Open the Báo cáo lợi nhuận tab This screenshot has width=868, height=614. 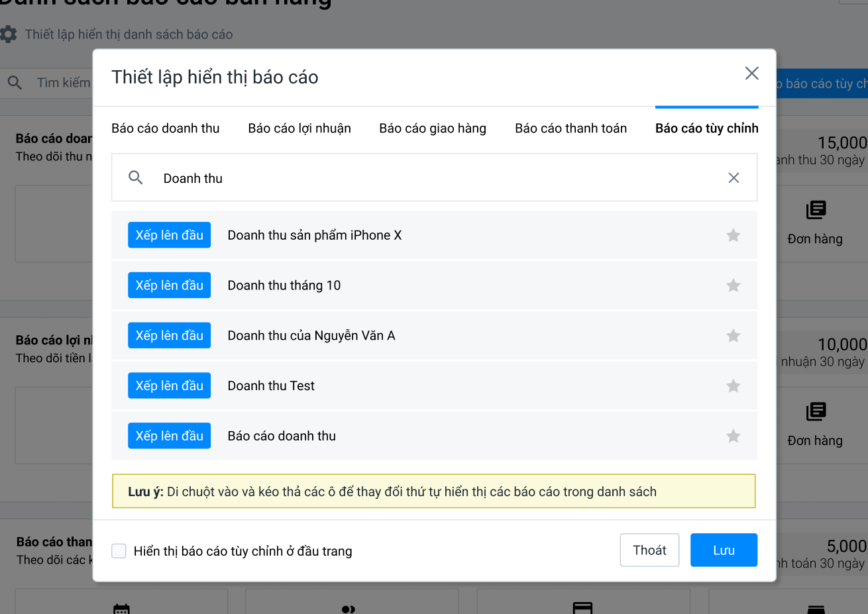tap(299, 128)
